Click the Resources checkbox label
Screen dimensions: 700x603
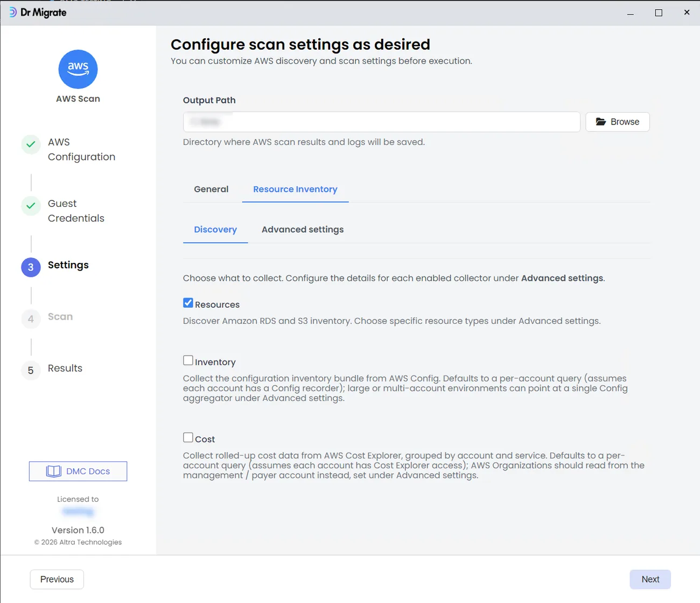218,304
